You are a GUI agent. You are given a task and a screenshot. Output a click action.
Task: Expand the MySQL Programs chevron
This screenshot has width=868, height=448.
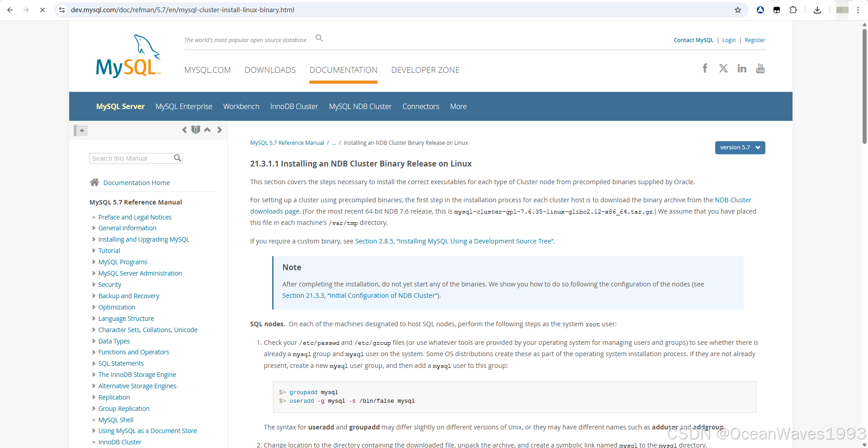[94, 262]
